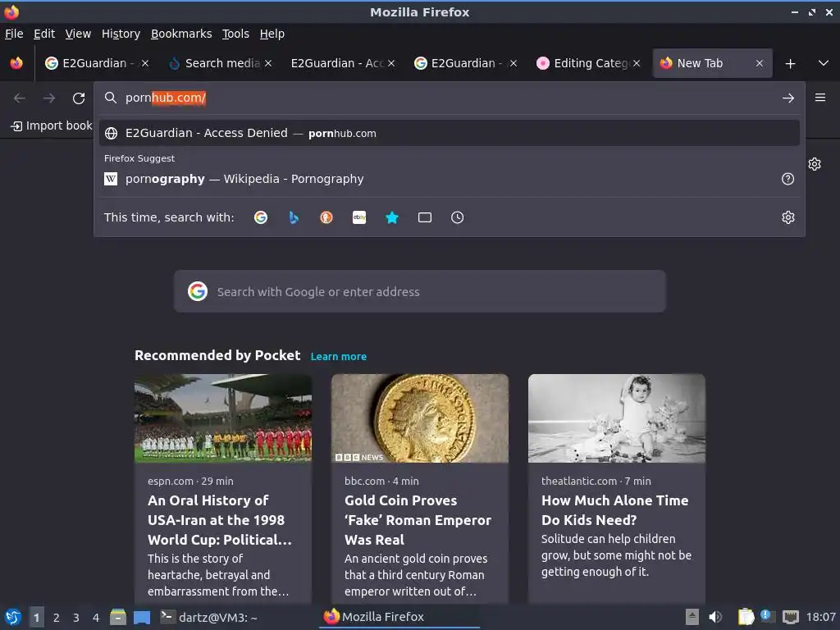Image resolution: width=840 pixels, height=630 pixels.
Task: Open a new tab with the plus button
Action: coord(790,64)
